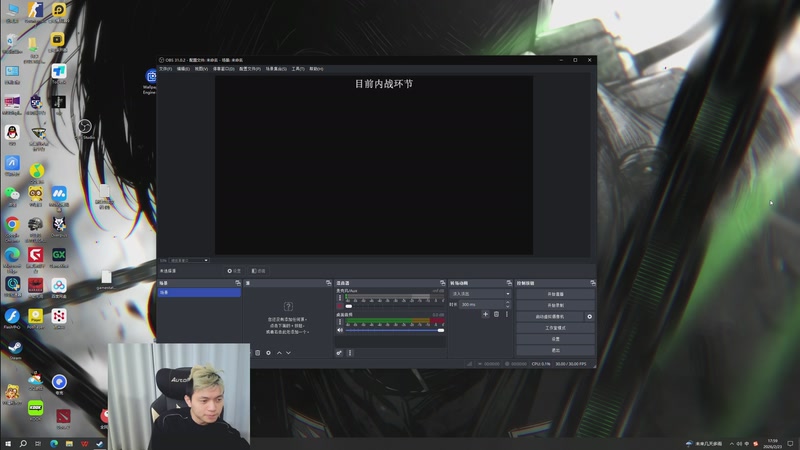Increase transition duration with up stepper
This screenshot has width=800, height=450.
[x=507, y=302]
